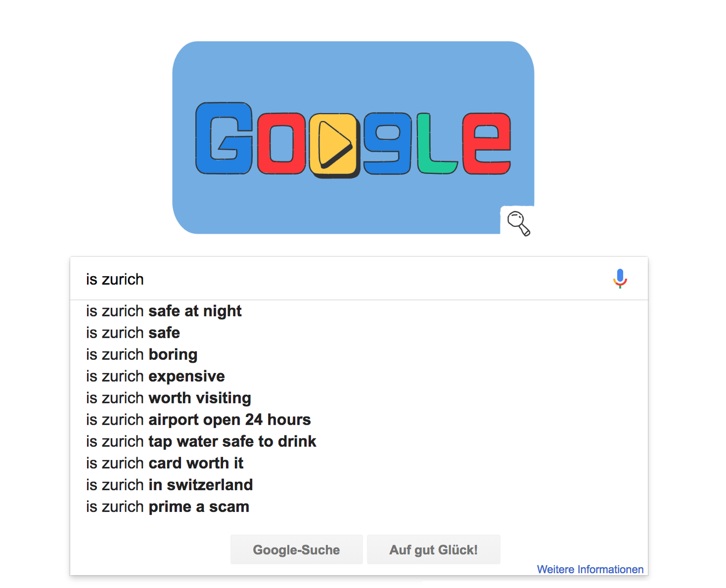Click the green 'L' doodle letter

click(435, 145)
